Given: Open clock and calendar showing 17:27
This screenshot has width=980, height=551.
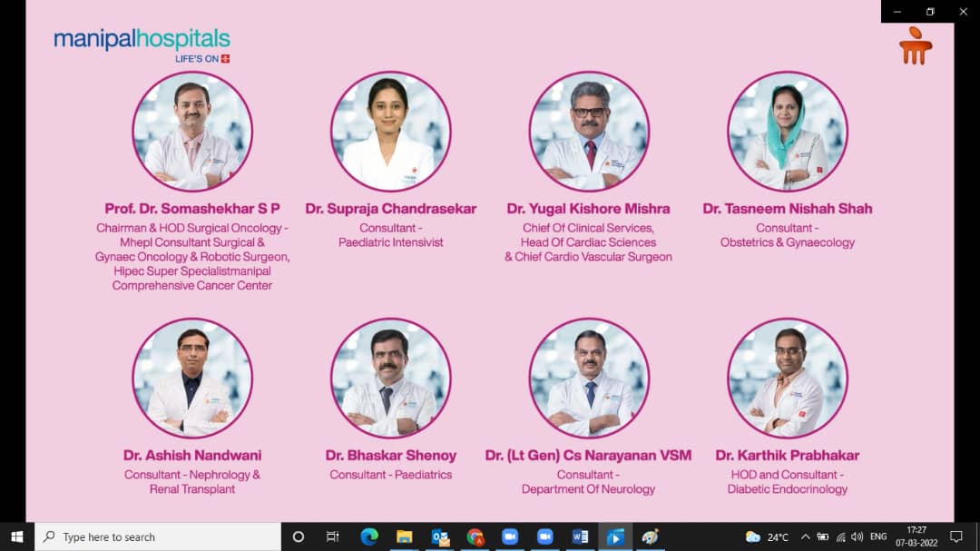Looking at the screenshot, I should [x=916, y=536].
